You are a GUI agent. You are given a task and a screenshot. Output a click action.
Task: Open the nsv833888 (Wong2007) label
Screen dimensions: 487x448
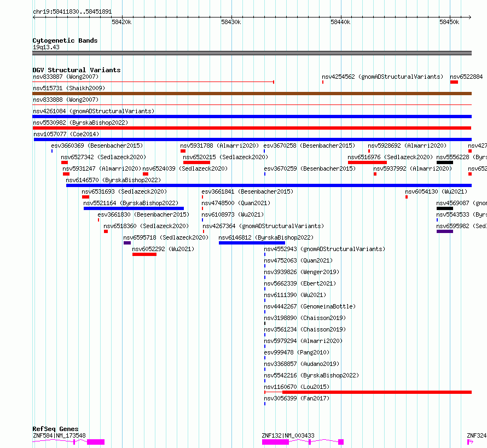point(66,100)
